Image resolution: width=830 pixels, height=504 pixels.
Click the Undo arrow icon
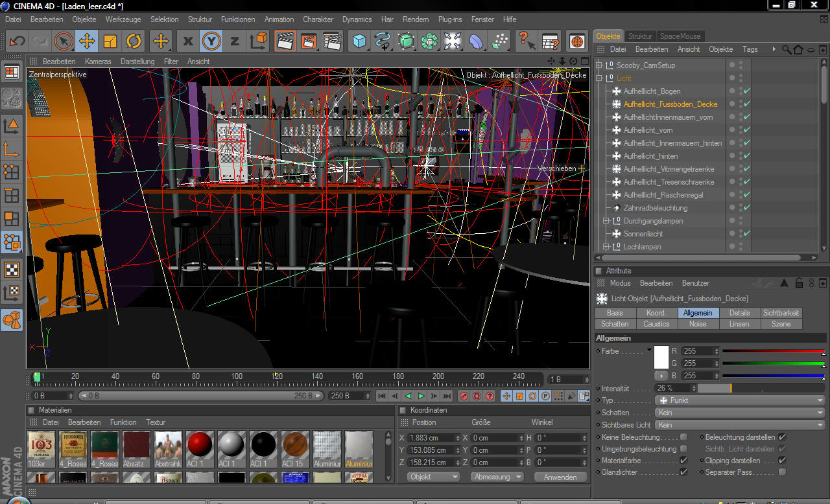(17, 41)
